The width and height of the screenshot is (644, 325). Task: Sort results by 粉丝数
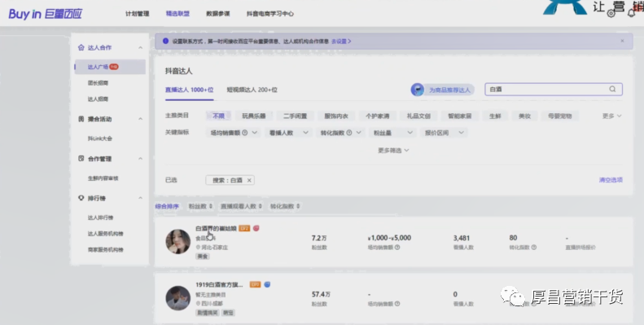(x=200, y=206)
